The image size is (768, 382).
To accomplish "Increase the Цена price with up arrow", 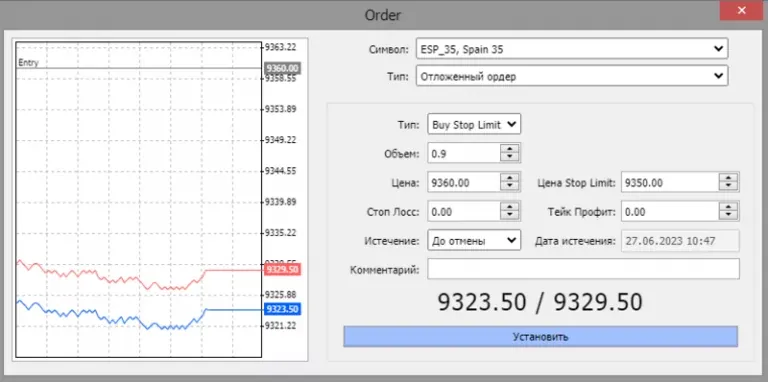I will tap(510, 178).
